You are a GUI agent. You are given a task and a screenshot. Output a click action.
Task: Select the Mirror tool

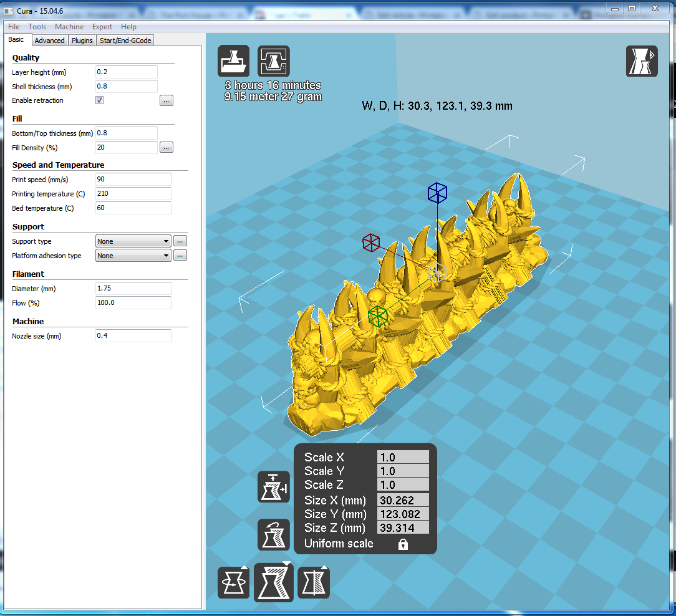pyautogui.click(x=314, y=583)
